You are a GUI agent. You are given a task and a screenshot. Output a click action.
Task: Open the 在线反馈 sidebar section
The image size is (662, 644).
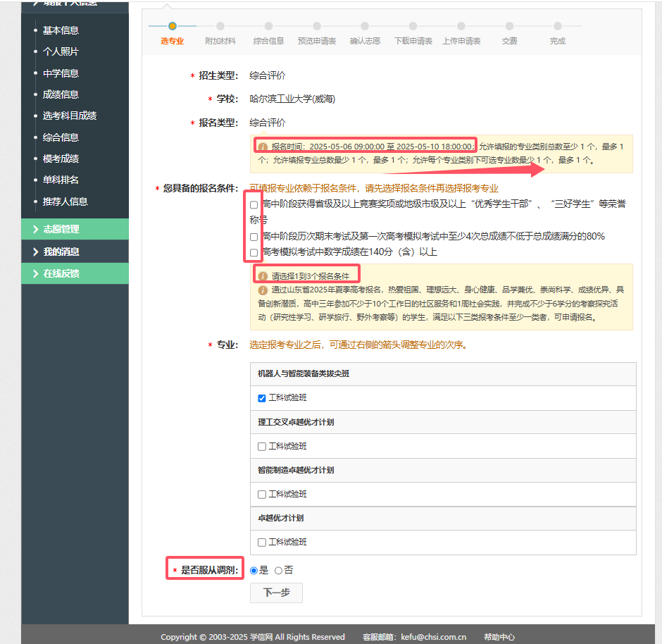tap(75, 273)
